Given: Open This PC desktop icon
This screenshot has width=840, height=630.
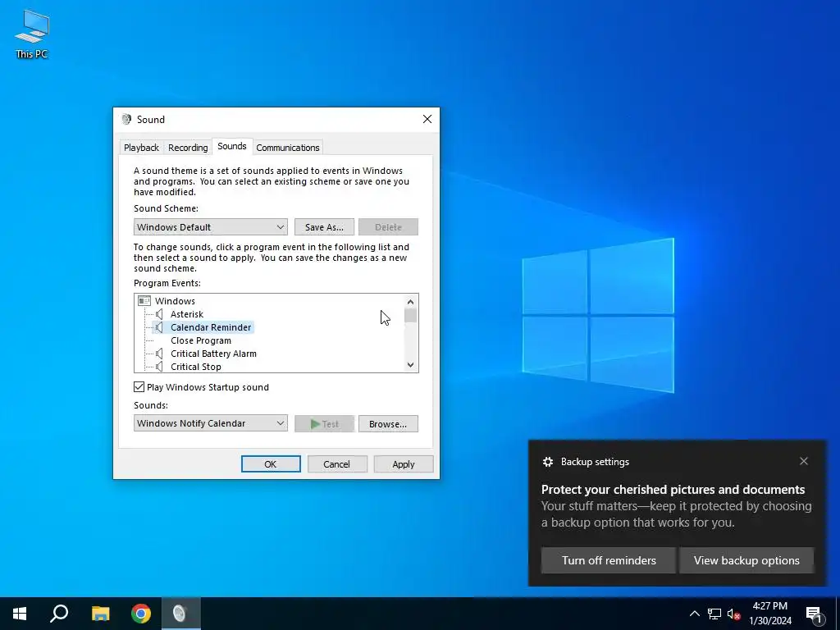Looking at the screenshot, I should click(x=32, y=34).
